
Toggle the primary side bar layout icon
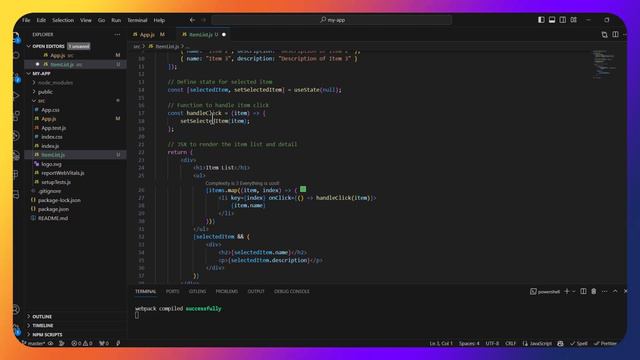point(541,20)
